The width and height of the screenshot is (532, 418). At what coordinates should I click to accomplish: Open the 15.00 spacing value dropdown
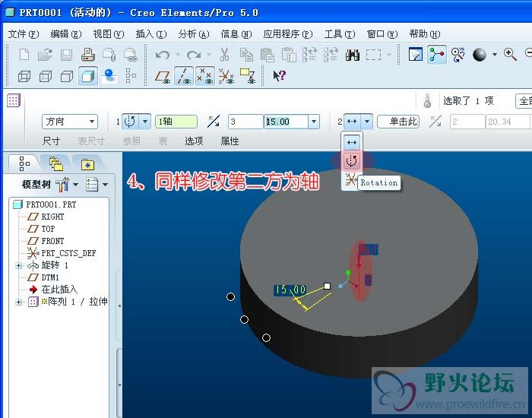pos(313,122)
